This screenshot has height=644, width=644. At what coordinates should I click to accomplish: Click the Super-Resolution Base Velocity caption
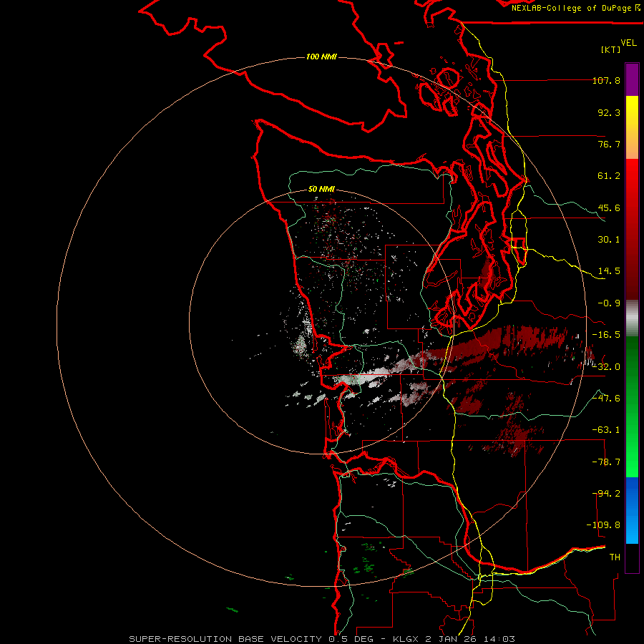click(322, 639)
